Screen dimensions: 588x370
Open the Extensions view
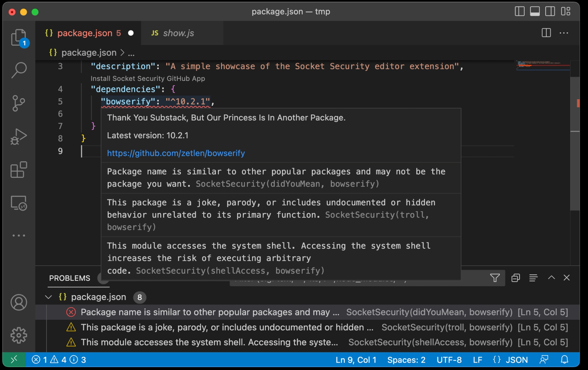(18, 170)
